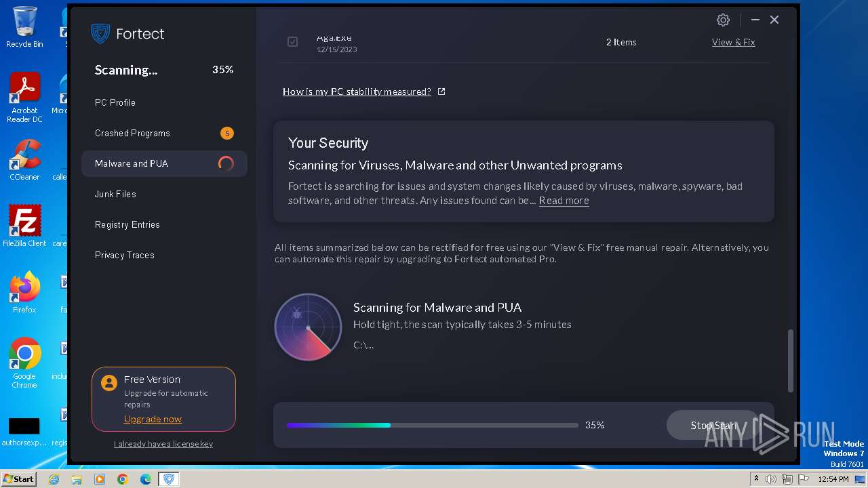Open the network tray icon
Screen dimensions: 868x488
pos(787,479)
